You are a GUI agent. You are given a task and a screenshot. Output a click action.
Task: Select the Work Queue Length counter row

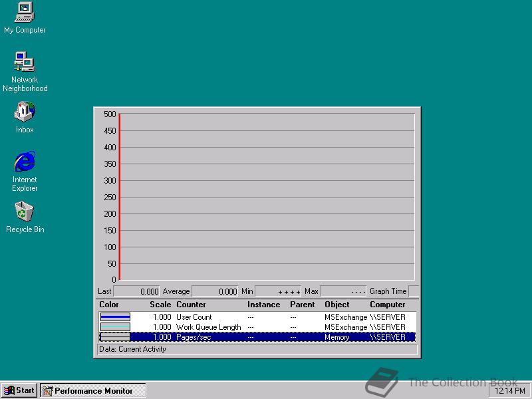(x=257, y=327)
